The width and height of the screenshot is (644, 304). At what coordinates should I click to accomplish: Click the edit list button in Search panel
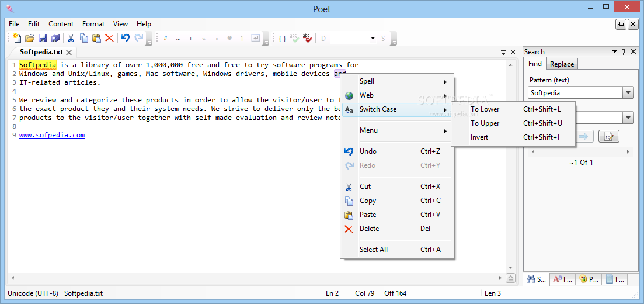(609, 136)
